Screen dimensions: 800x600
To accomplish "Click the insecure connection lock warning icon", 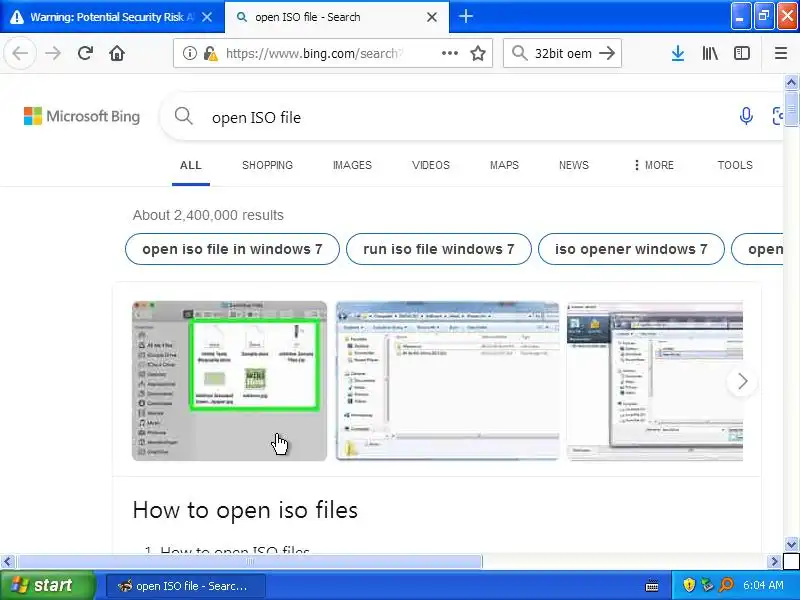I will 210,53.
